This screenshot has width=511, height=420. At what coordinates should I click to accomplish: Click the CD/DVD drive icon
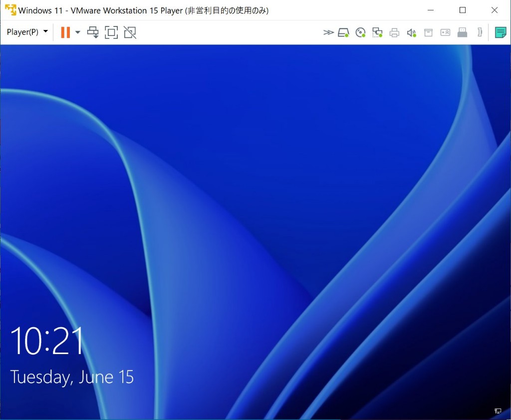360,33
